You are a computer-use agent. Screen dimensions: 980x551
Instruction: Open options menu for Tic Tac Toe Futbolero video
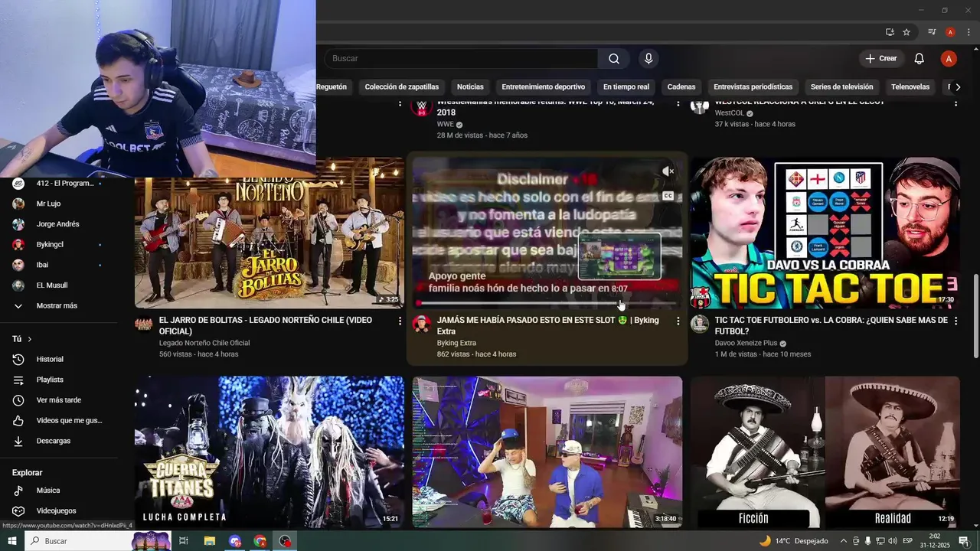click(955, 321)
